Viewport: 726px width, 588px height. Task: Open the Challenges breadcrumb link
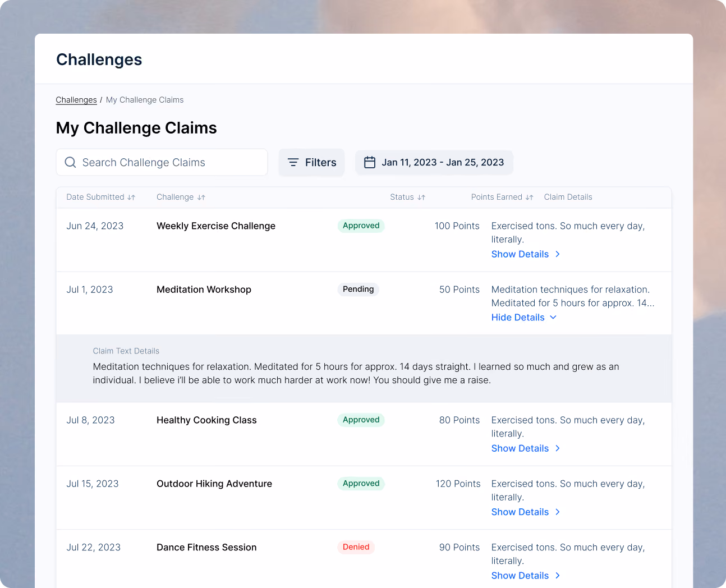tap(76, 100)
